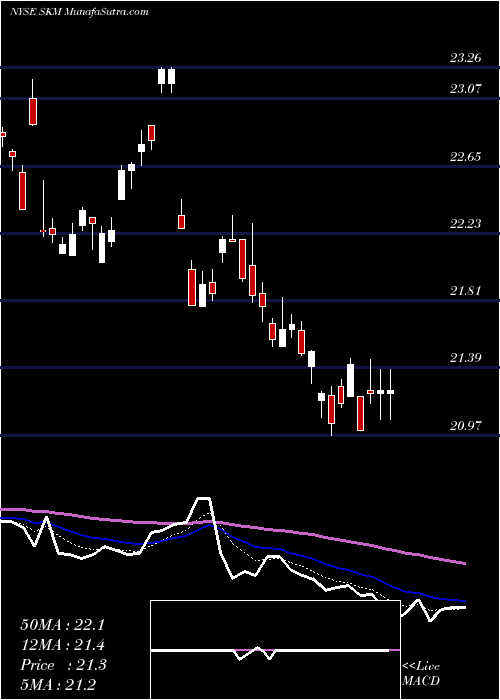500x700 pixels.
Task: Click the 20.97 price level label
Action: [465, 425]
